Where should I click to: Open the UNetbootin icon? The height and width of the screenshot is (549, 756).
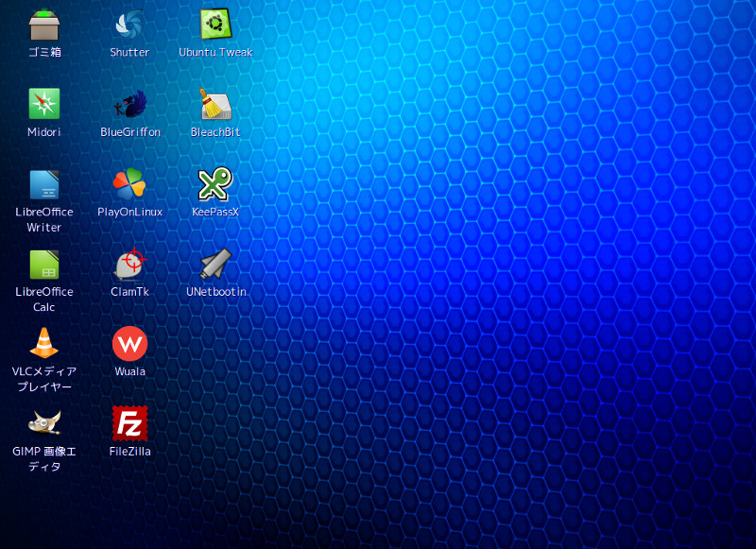pyautogui.click(x=215, y=264)
